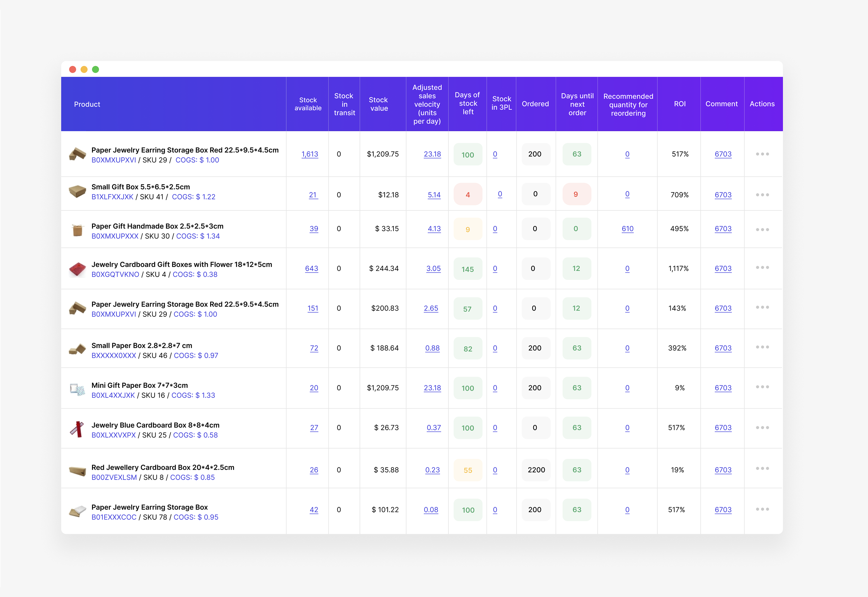Open actions menu for Mini Gift Paper Box
868x597 pixels.
click(762, 387)
